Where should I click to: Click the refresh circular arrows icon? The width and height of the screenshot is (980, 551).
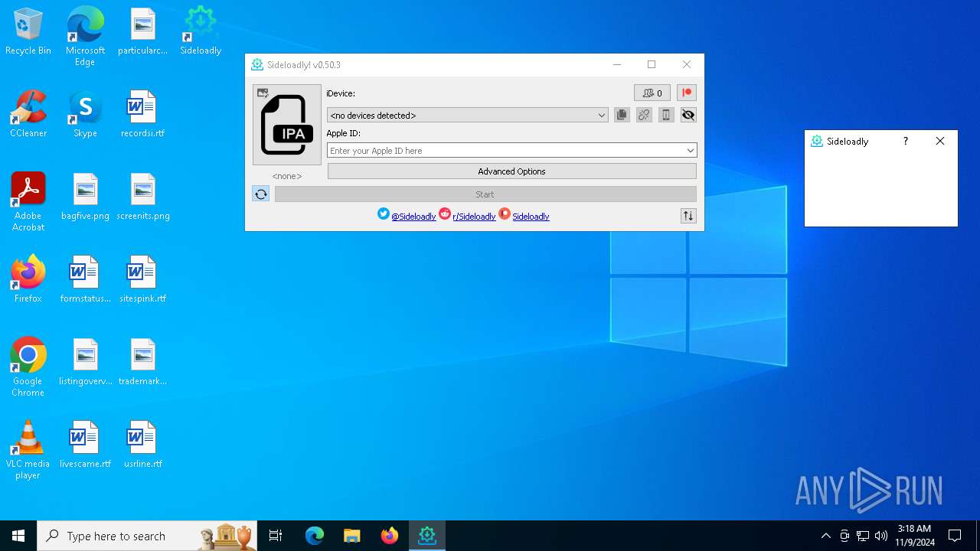pos(261,194)
